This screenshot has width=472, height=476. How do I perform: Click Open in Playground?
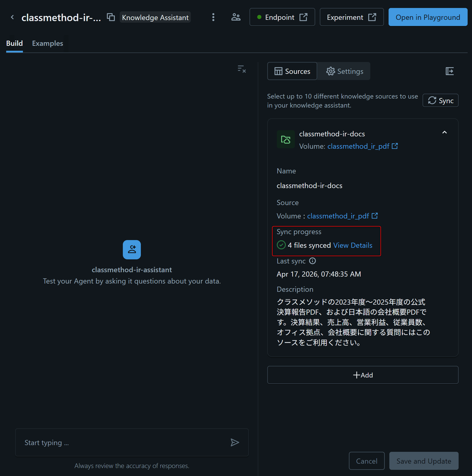[428, 17]
